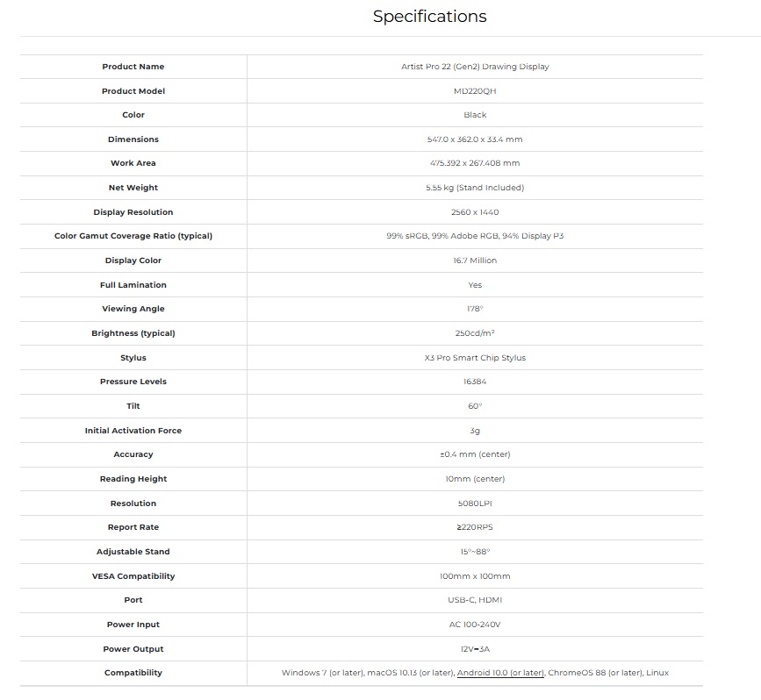Select the Dimensions value 547.0 x 362.0 x 33.4 mm
761x700 pixels.
475,139
